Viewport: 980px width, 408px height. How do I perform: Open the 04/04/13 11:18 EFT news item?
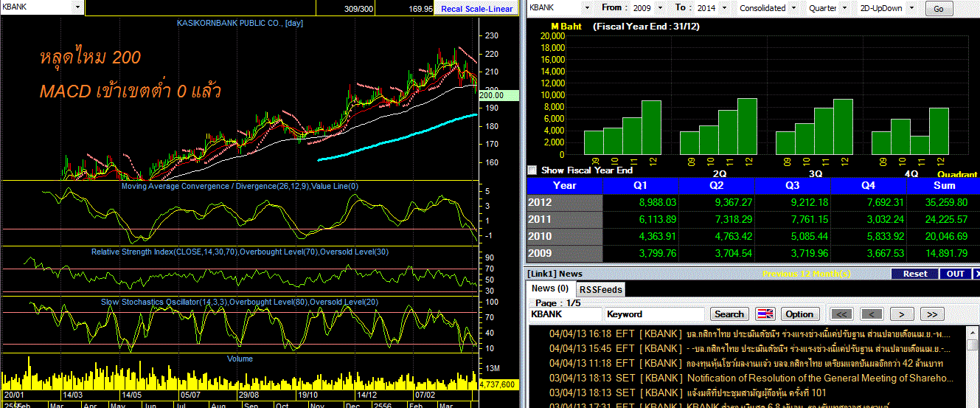click(746, 363)
